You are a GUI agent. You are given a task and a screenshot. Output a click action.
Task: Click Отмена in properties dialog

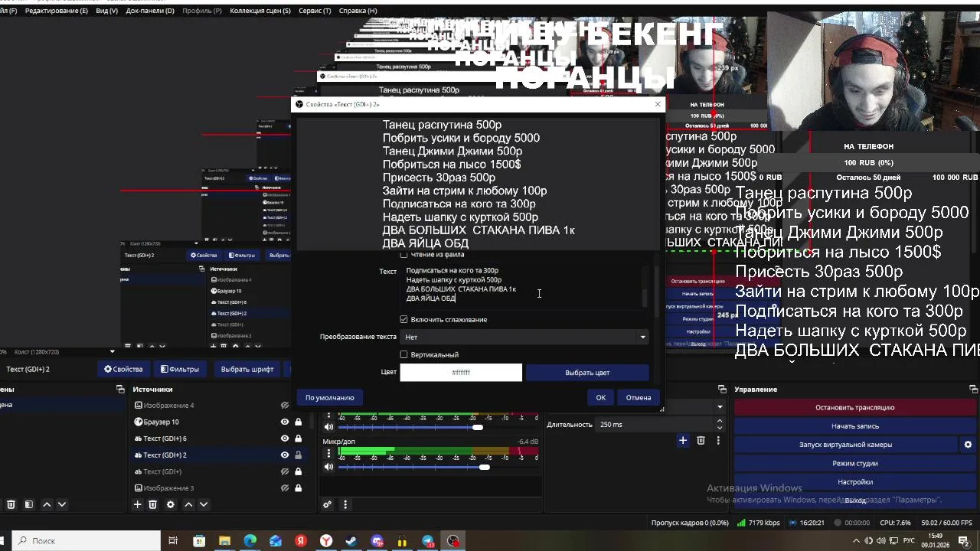pyautogui.click(x=638, y=397)
